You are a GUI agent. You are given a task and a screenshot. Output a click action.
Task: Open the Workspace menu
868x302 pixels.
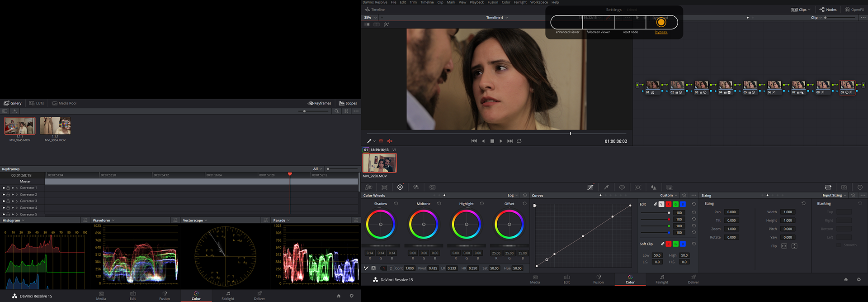coord(539,2)
